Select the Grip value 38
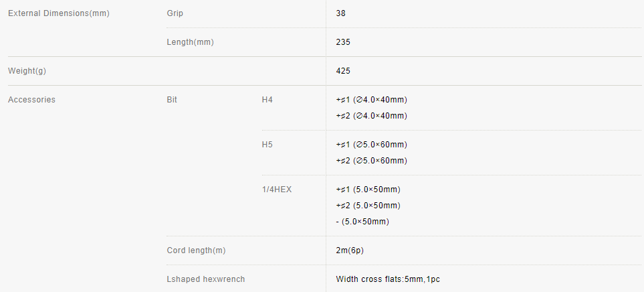This screenshot has width=644, height=292. coord(340,13)
